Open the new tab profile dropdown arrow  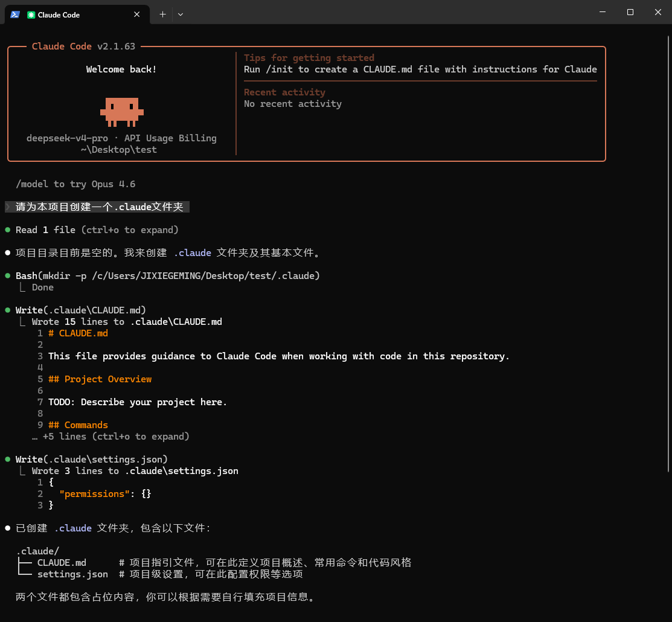click(181, 14)
